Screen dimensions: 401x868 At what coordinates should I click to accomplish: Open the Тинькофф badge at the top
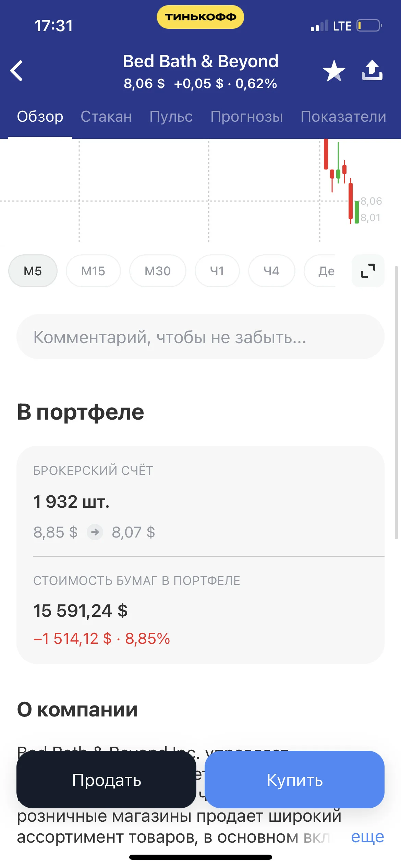coord(200,17)
